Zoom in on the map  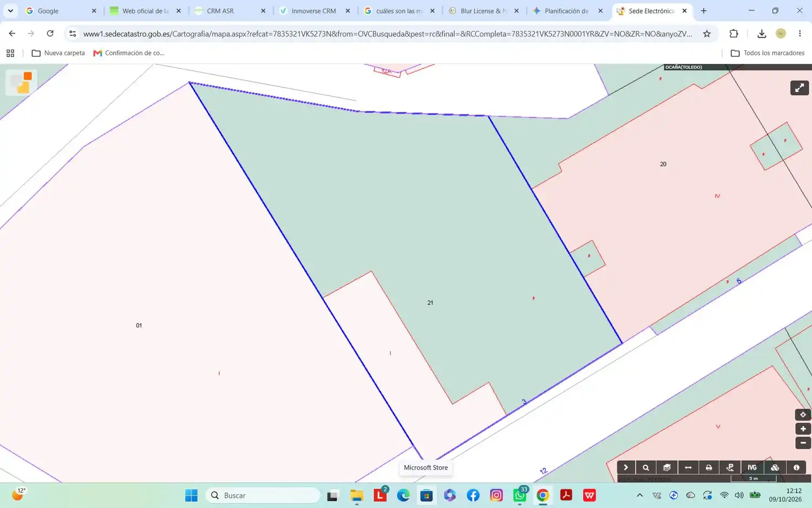tap(803, 429)
